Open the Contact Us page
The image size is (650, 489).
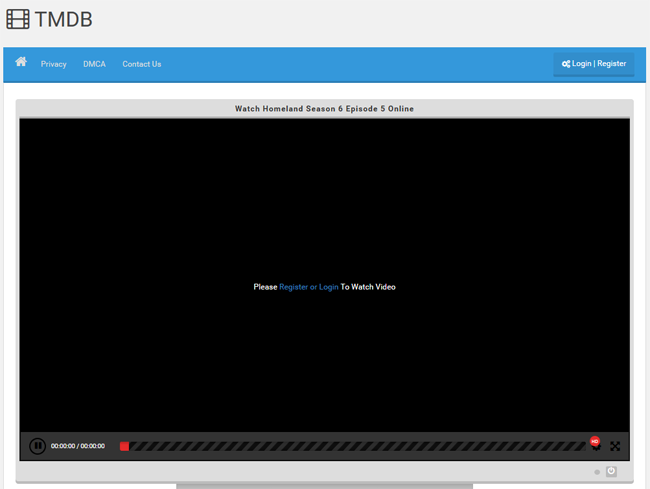pyautogui.click(x=142, y=64)
